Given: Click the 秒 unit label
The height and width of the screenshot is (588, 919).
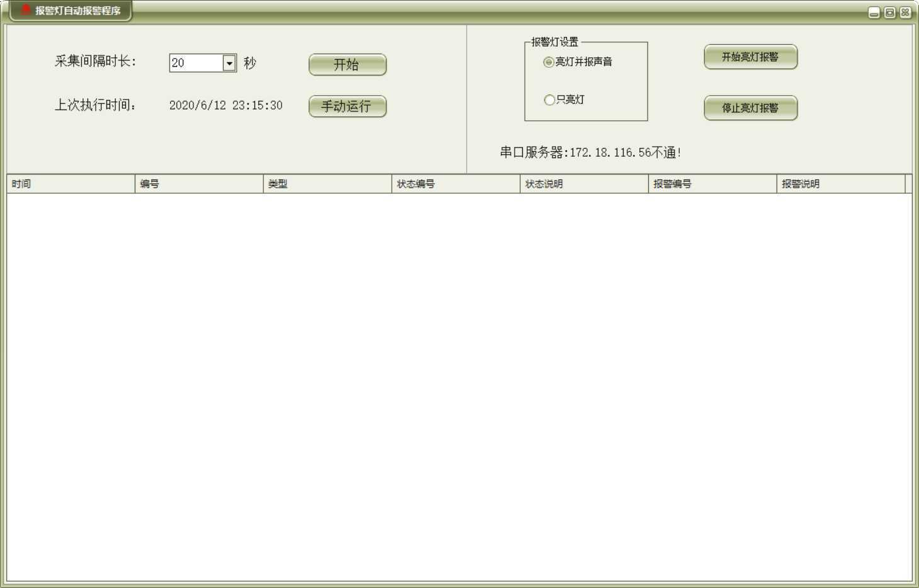Looking at the screenshot, I should pyautogui.click(x=250, y=63).
